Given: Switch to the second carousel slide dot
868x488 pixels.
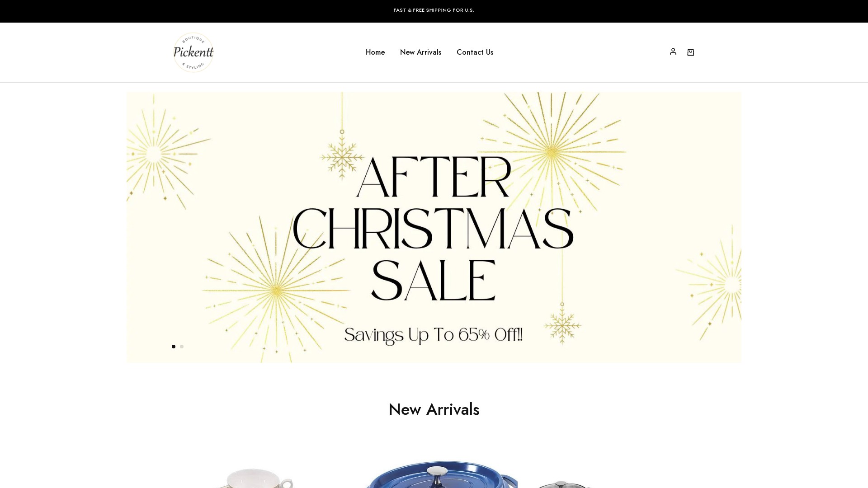Looking at the screenshot, I should click(x=182, y=347).
